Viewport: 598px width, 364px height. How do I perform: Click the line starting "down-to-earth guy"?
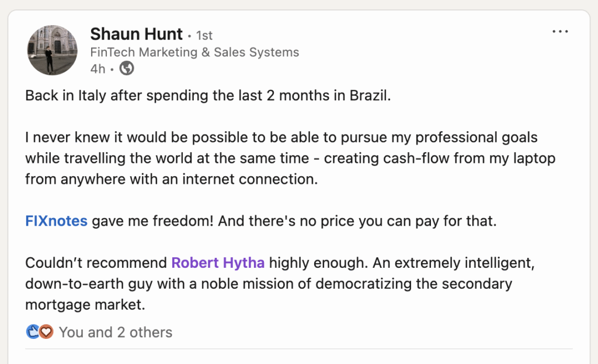pyautogui.click(x=268, y=284)
